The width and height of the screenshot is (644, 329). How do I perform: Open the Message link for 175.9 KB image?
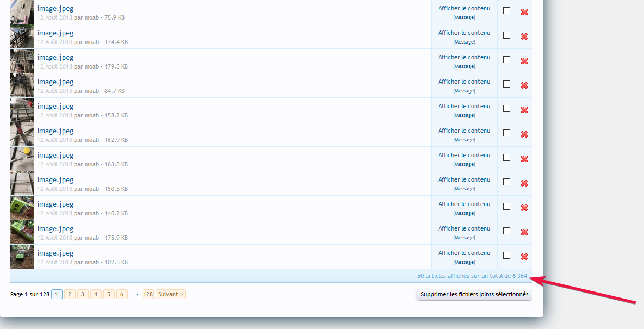[464, 238]
